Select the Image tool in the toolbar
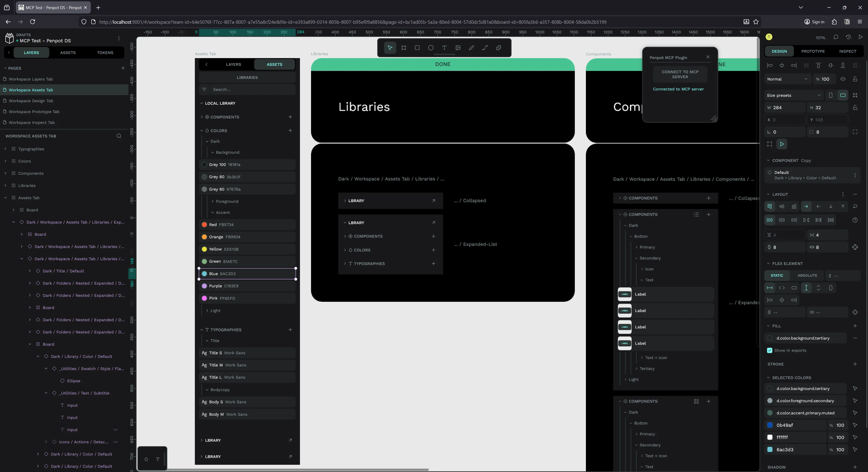Image resolution: width=868 pixels, height=472 pixels. 458,47
